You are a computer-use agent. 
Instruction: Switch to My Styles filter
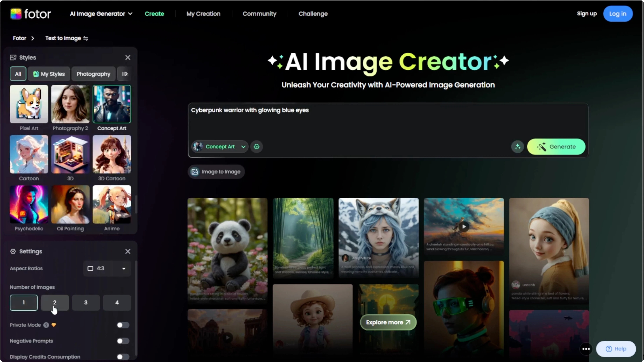49,74
